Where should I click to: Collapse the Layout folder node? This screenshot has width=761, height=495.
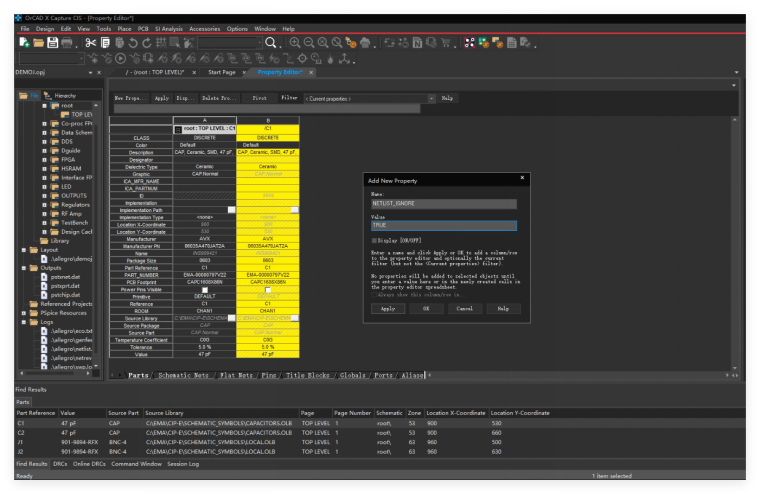[x=24, y=250]
